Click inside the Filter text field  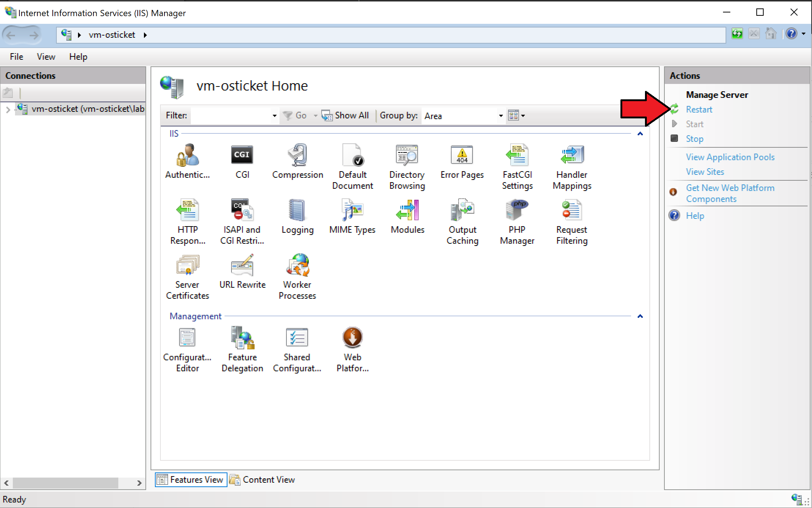[x=231, y=116]
